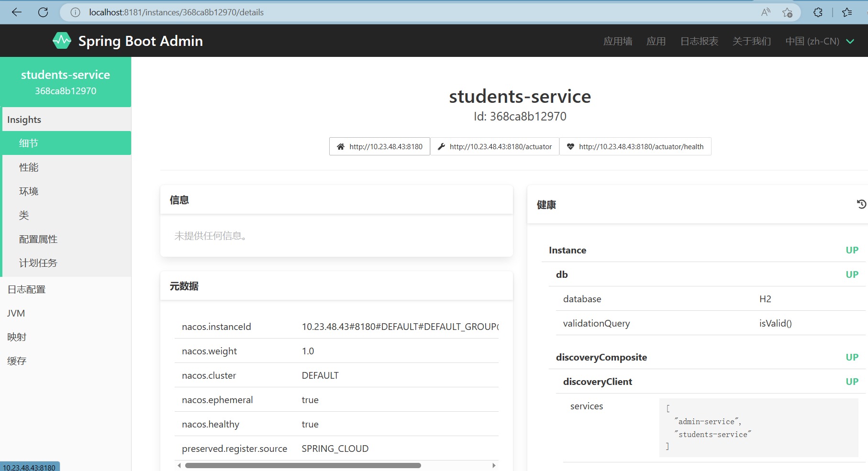Viewport: 868px width, 471px height.
Task: Click the heart icon on health endpoint link
Action: point(570,146)
